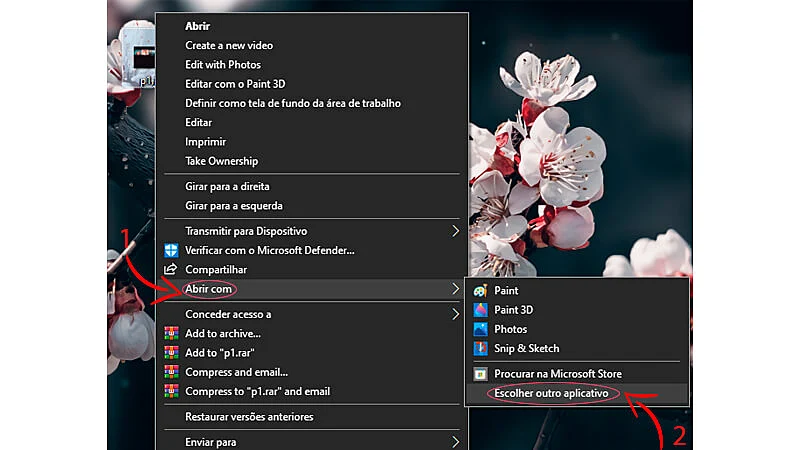Select Girar para a esquerda

tap(233, 206)
